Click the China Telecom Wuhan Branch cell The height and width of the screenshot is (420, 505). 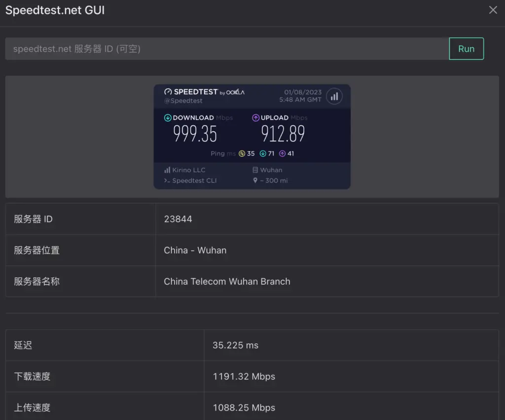pos(227,282)
